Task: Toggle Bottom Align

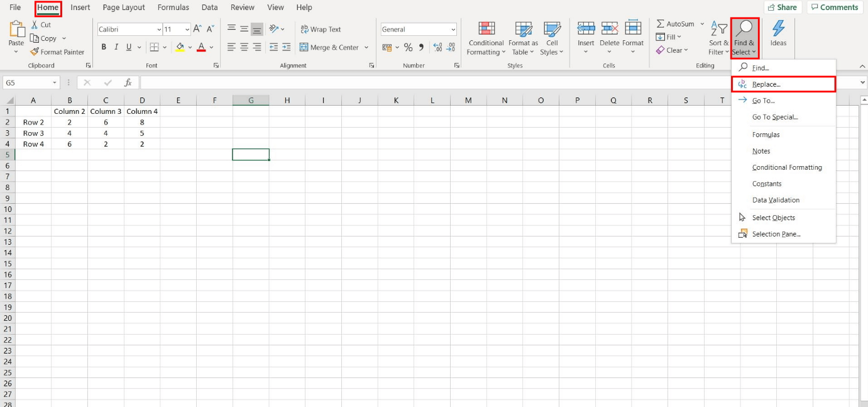Action: pyautogui.click(x=256, y=29)
